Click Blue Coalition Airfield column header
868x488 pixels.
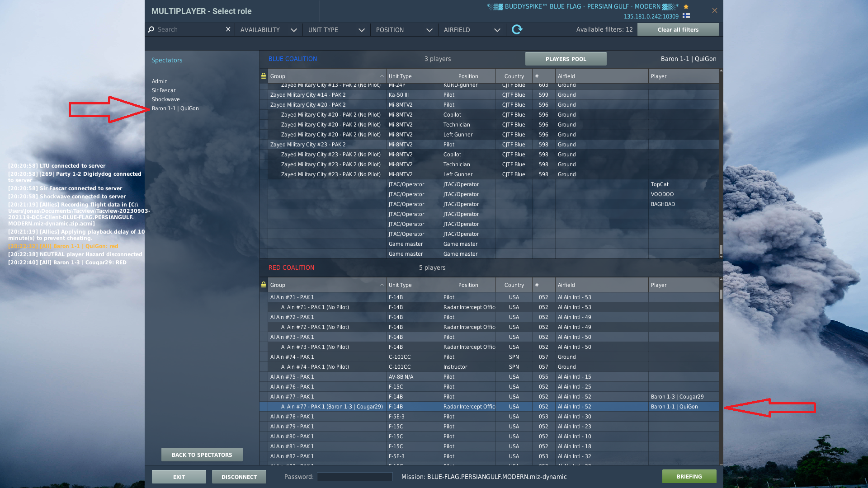point(602,76)
